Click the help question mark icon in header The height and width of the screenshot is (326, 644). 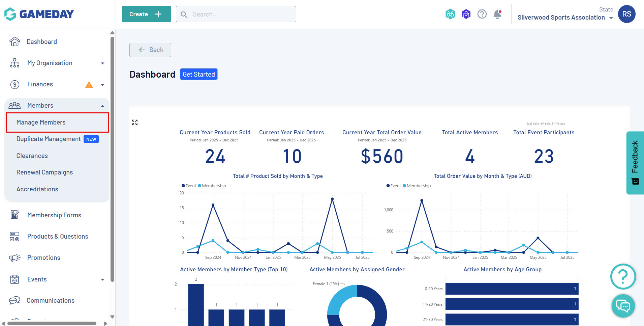pyautogui.click(x=482, y=14)
